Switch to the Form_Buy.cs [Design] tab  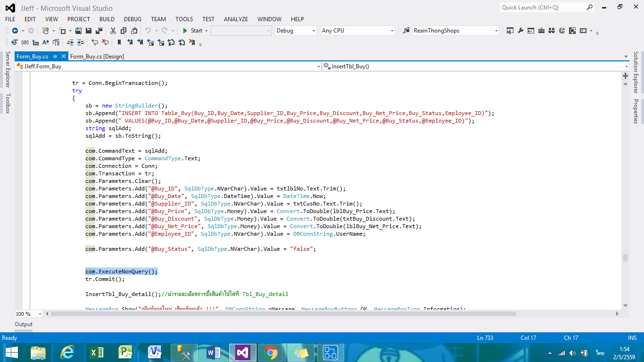click(97, 57)
